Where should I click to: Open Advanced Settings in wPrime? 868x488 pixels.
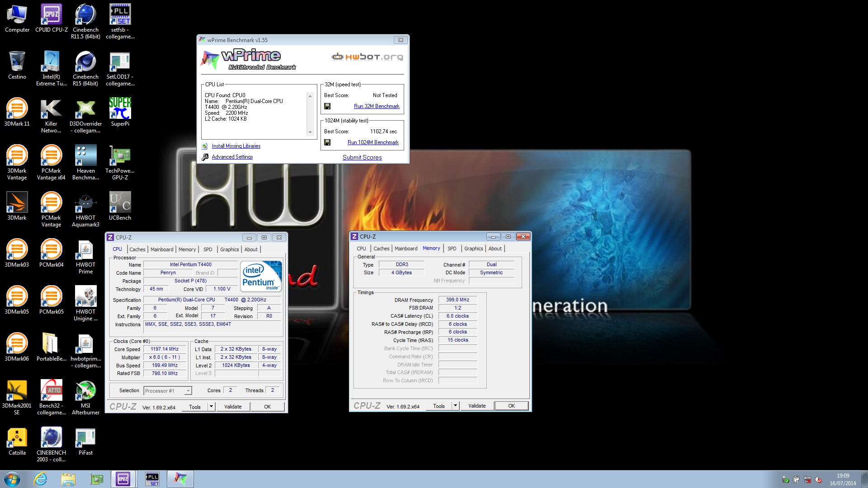[232, 157]
